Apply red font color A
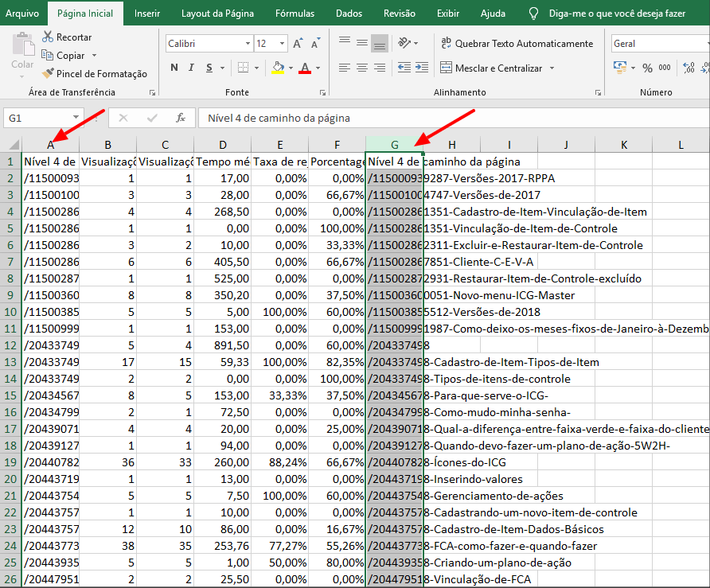710x588 pixels. pos(305,68)
